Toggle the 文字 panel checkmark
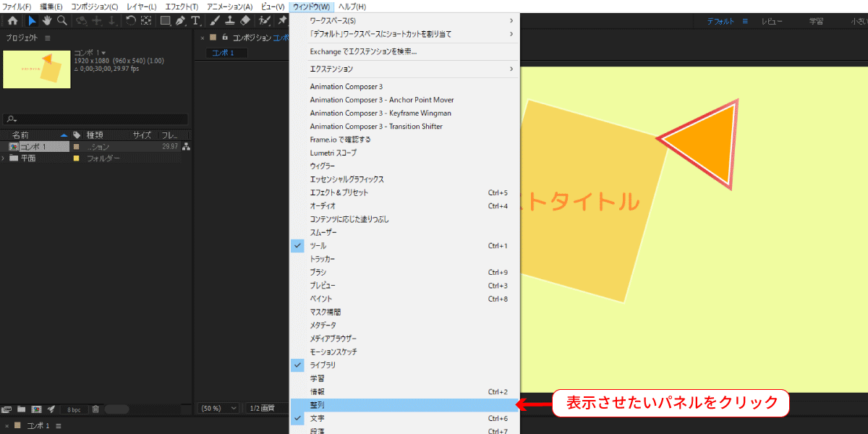This screenshot has height=434, width=868. click(297, 418)
